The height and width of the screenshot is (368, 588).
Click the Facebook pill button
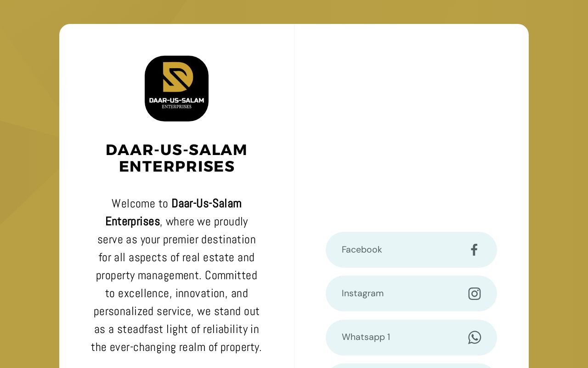[411, 250]
